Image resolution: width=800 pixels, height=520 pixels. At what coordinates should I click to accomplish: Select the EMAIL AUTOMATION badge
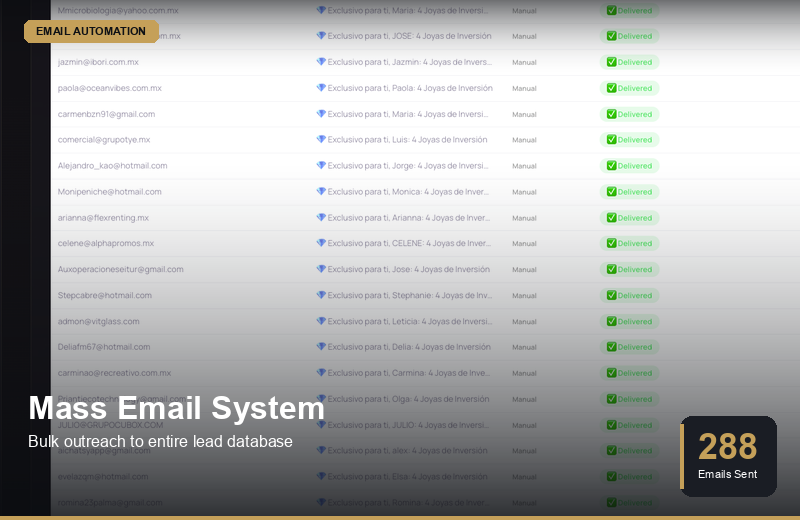point(91,31)
